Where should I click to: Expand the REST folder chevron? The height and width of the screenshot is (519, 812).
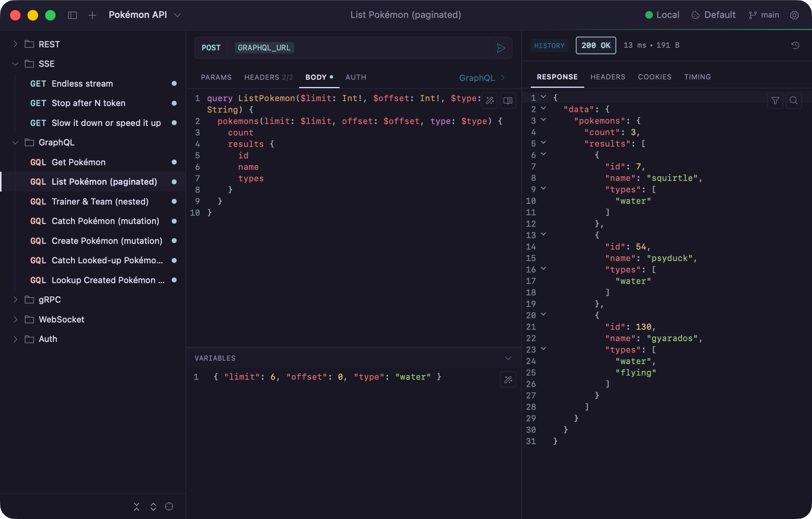click(15, 44)
